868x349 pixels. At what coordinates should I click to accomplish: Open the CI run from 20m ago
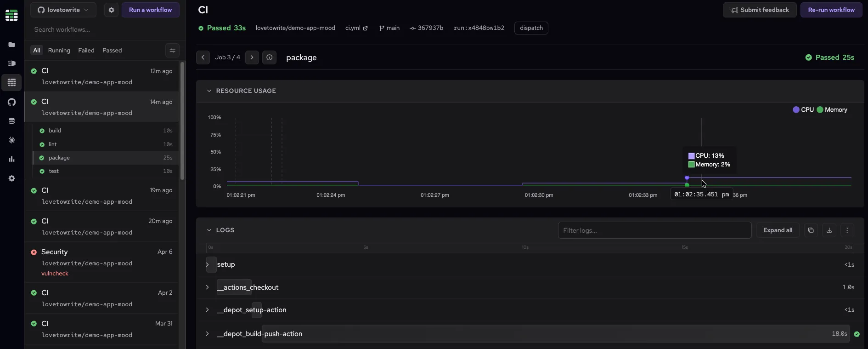(x=101, y=226)
